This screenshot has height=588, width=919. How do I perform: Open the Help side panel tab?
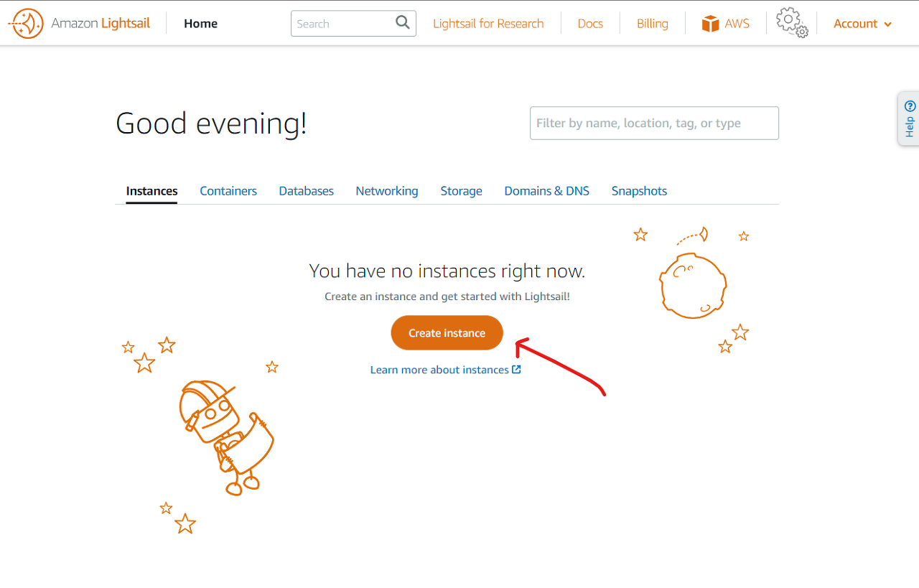[909, 119]
